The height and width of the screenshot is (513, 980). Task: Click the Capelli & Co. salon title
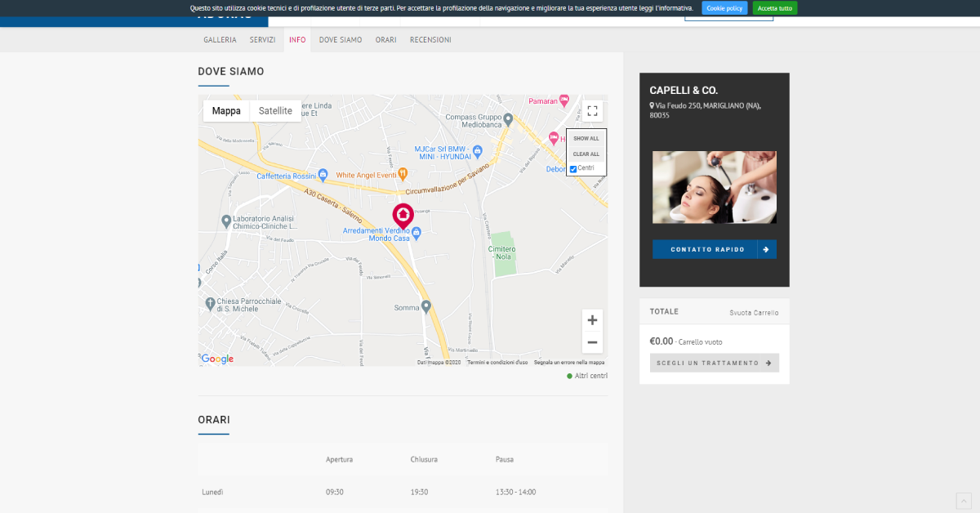pos(684,90)
